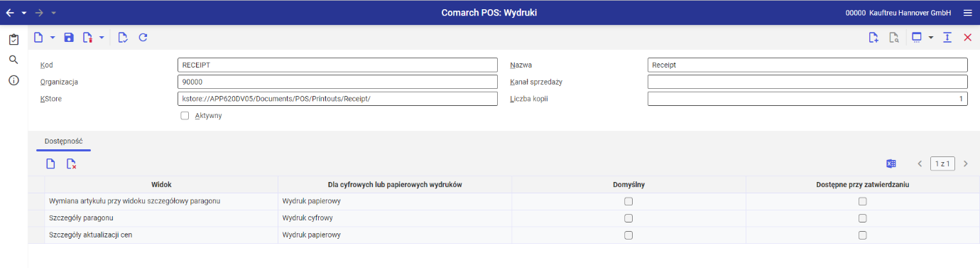Check Dostępne przy zatwierdzaniu for Szczegóły paragonu
This screenshot has width=980, height=268.
pyautogui.click(x=863, y=218)
